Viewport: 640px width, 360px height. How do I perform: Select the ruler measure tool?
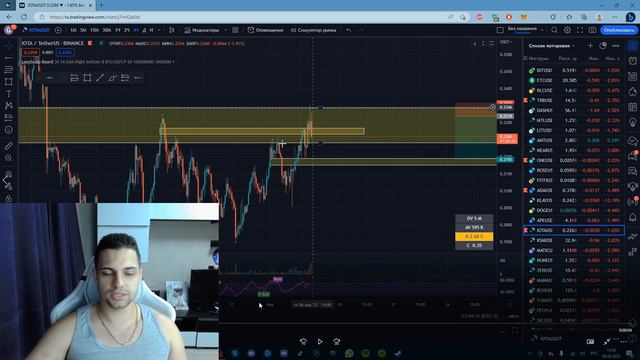tap(9, 146)
